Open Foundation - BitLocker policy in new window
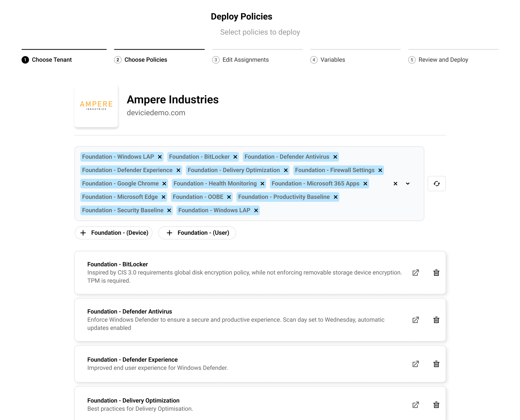The image size is (520, 420). 415,273
